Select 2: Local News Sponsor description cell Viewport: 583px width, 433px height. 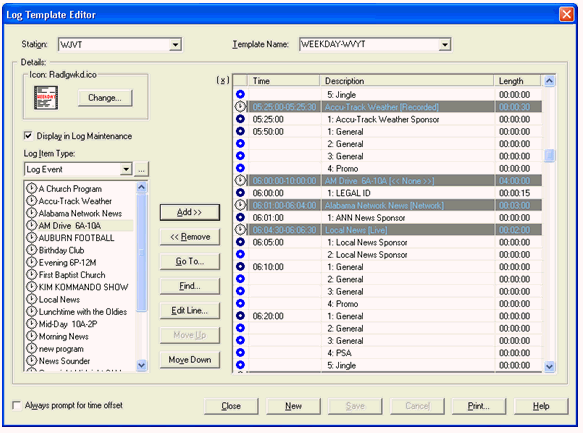point(408,255)
